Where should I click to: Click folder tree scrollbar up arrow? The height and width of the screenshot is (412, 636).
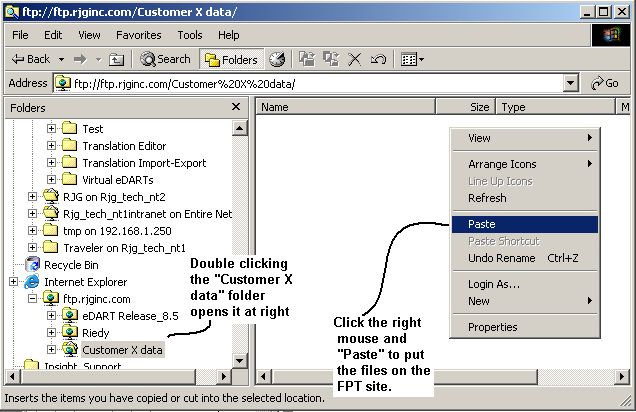coord(239,129)
